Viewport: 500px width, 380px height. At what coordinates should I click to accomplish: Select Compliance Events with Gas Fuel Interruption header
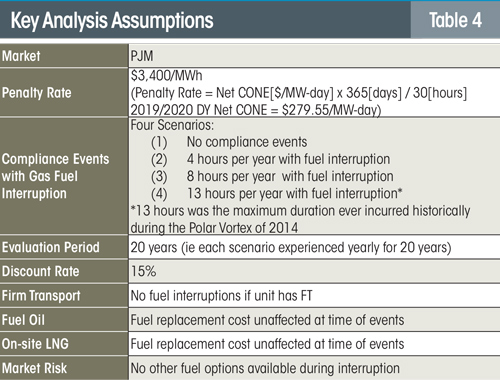[x=64, y=176]
